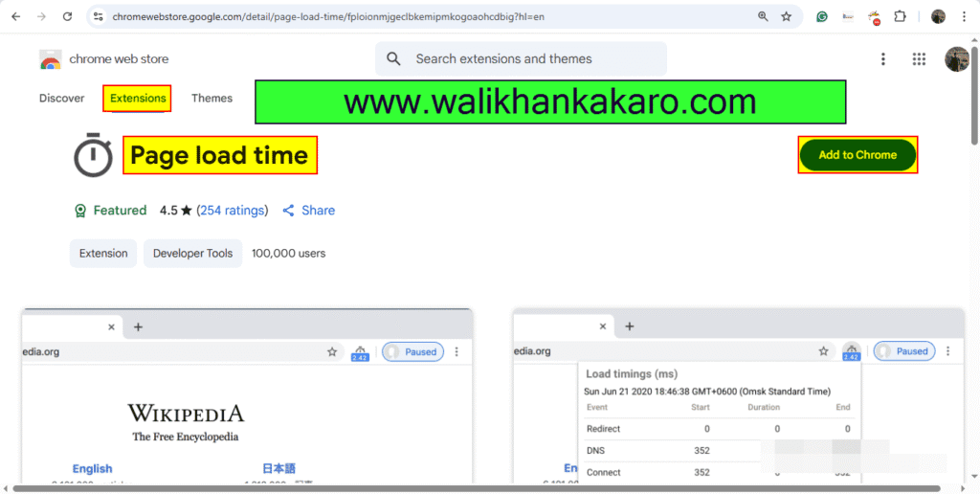This screenshot has height=494, width=980.
Task: Click the Add to Chrome button
Action: point(857,155)
